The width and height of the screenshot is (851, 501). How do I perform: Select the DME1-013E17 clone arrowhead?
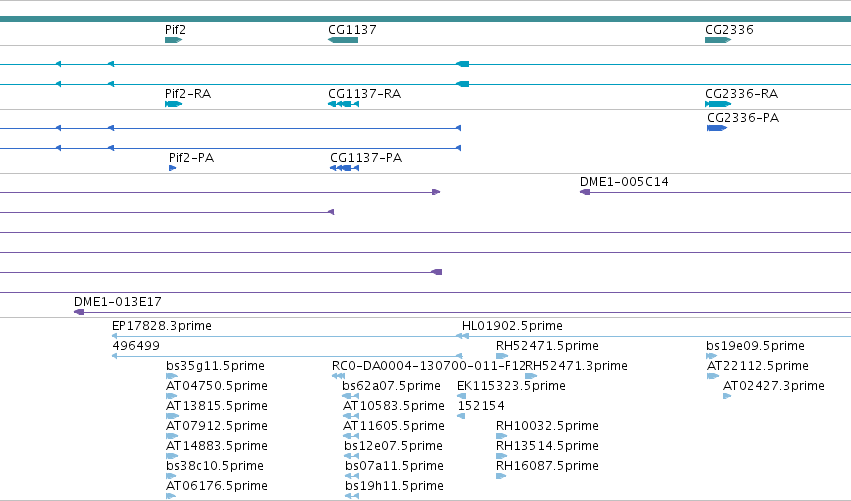point(79,312)
